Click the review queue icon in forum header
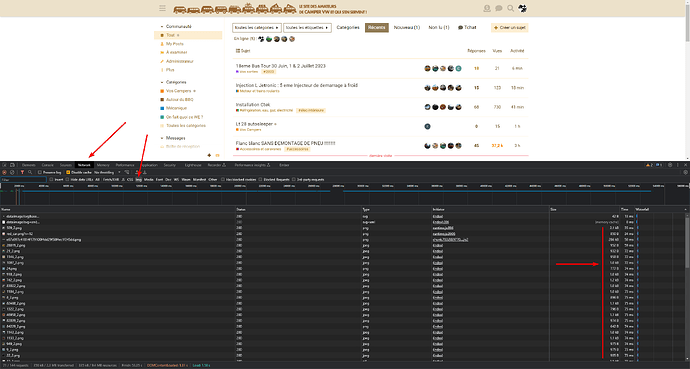Viewport: 690px width, 369px height. (487, 8)
